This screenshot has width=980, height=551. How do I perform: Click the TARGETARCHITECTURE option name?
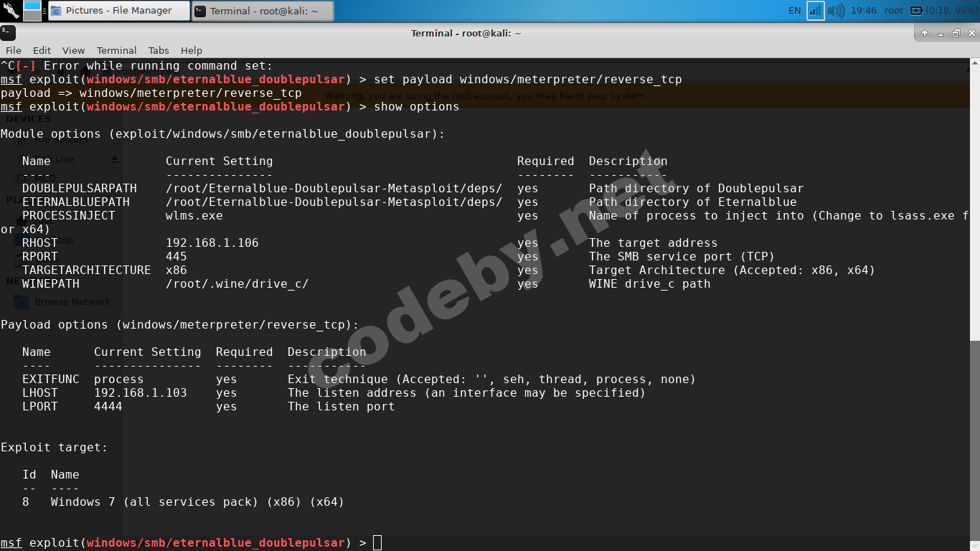pos(87,270)
